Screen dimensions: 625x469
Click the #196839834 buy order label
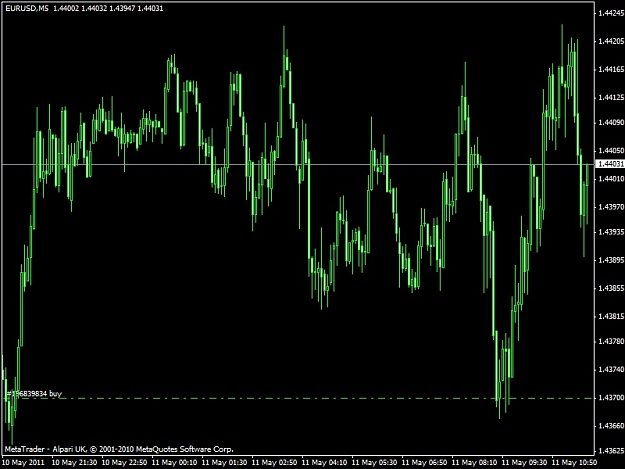[x=34, y=394]
